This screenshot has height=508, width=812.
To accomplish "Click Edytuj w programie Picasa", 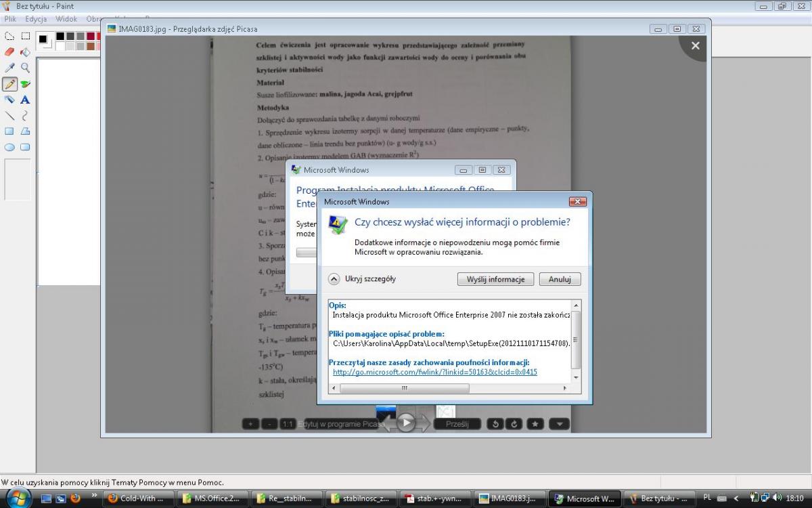I will [341, 424].
